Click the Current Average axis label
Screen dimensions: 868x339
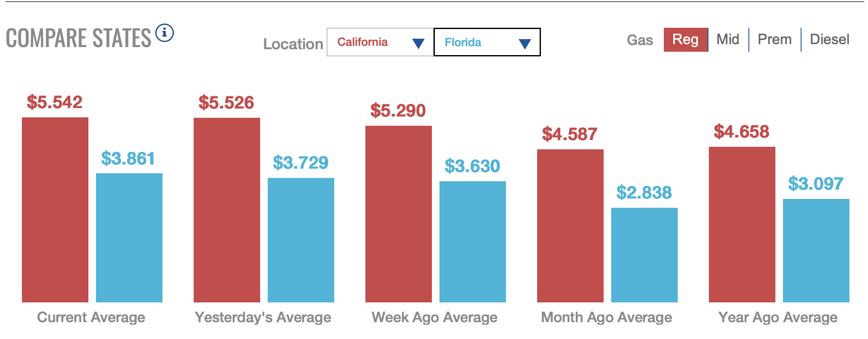(x=91, y=317)
